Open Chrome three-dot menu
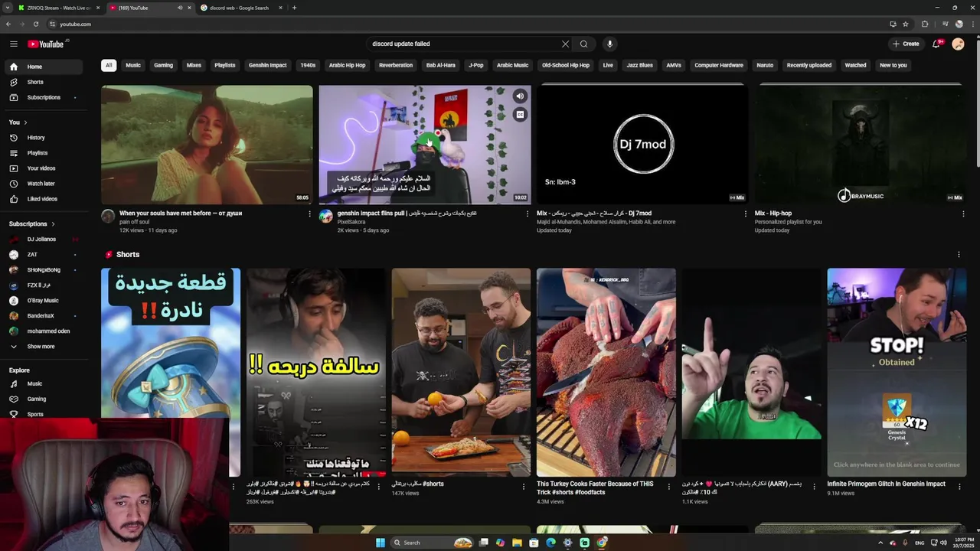This screenshot has width=980, height=551. (x=972, y=24)
